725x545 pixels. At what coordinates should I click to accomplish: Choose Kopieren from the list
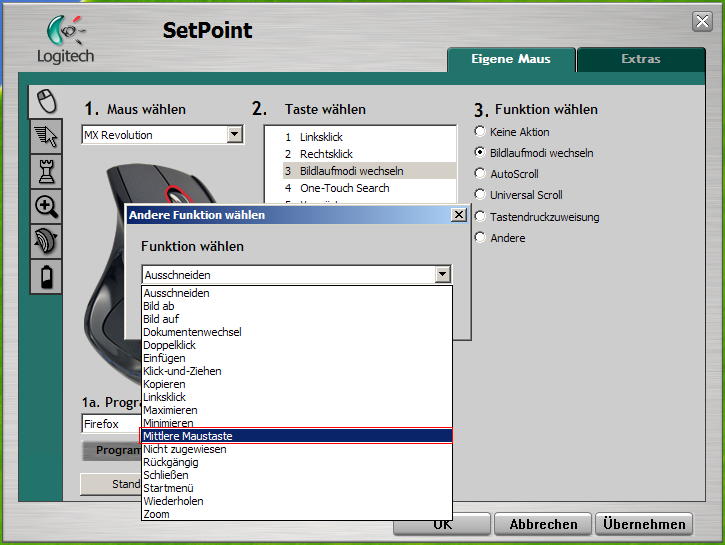(297, 384)
